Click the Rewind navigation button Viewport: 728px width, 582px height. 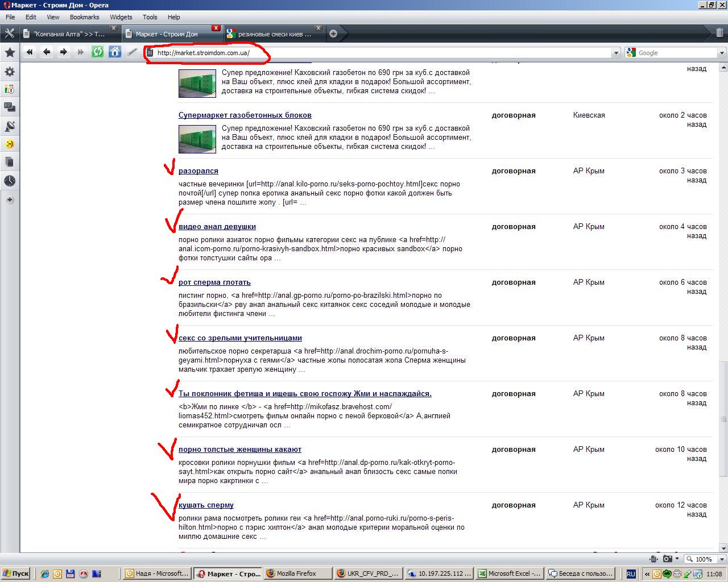pyautogui.click(x=30, y=52)
